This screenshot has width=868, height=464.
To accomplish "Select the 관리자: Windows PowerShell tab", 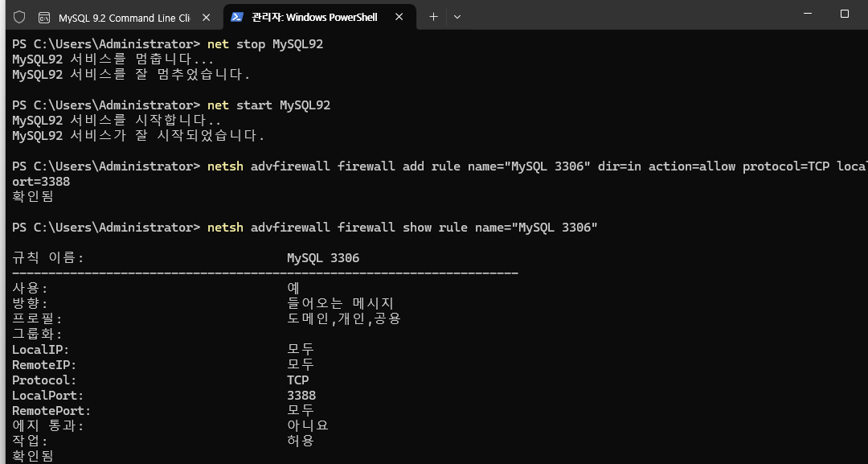I will point(319,17).
